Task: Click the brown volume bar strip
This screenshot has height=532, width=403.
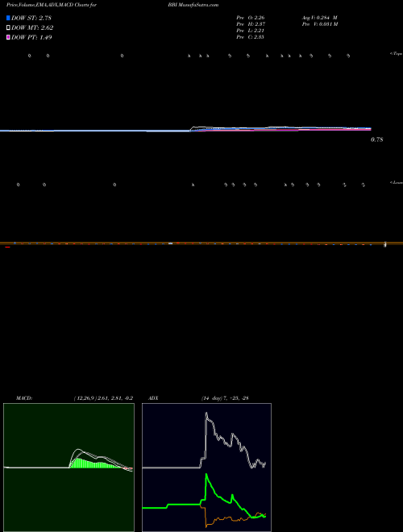Action: 201,243
